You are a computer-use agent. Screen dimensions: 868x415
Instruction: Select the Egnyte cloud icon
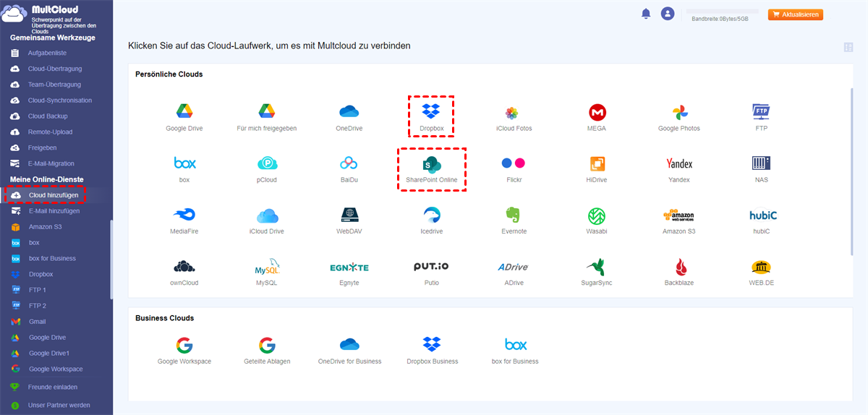[x=349, y=268]
